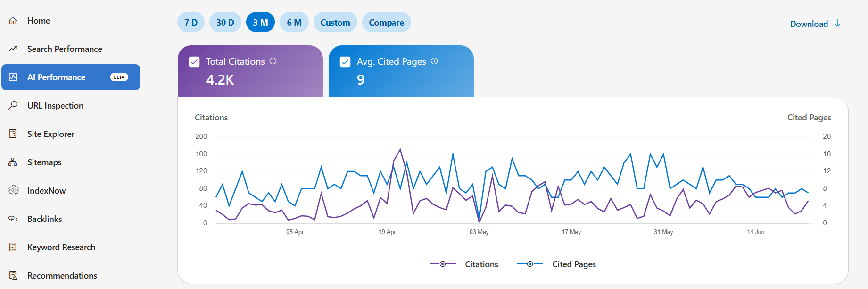Toggle the Cited Pages legend entry
868x289 pixels.
click(x=556, y=264)
